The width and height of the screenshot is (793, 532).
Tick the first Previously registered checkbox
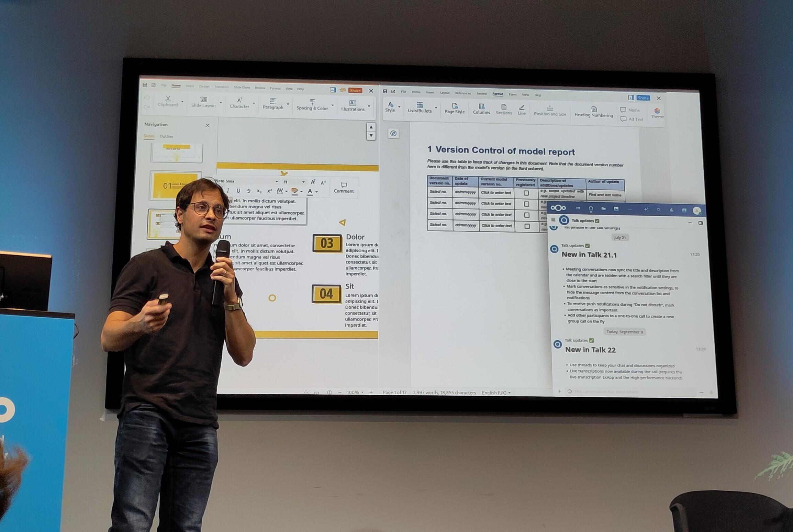point(526,193)
